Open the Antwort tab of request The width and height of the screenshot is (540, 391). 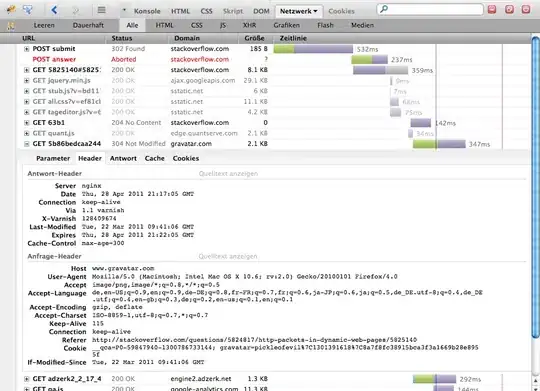click(123, 158)
